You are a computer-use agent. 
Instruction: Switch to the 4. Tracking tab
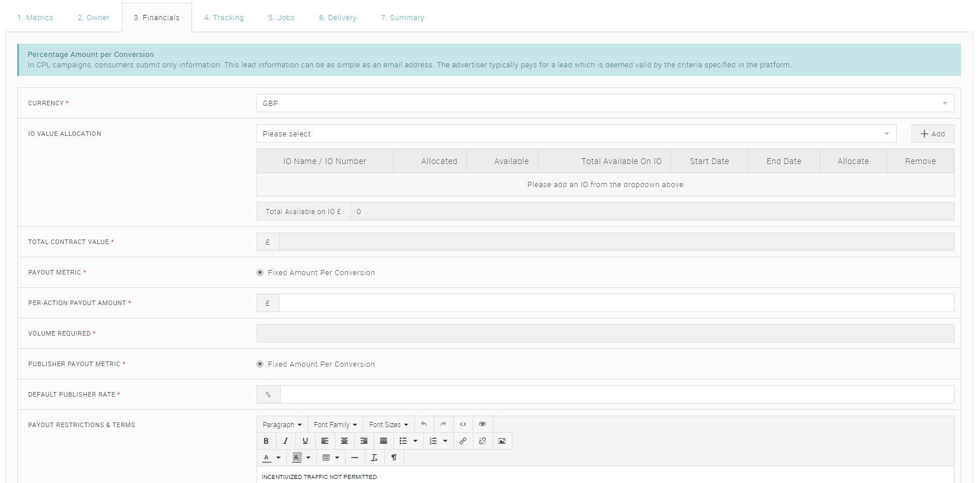click(x=224, y=18)
